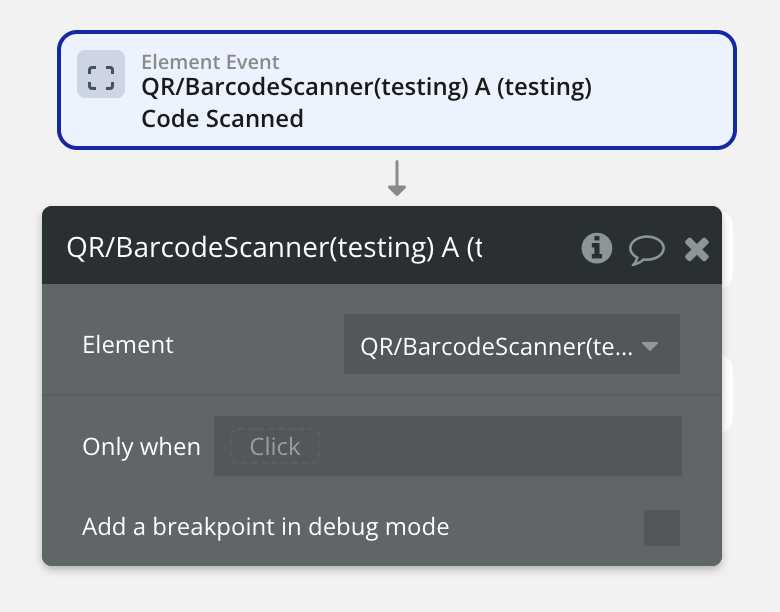Viewport: 780px width, 612px height.
Task: Click the empty area of the Only when field
Action: pos(500,446)
